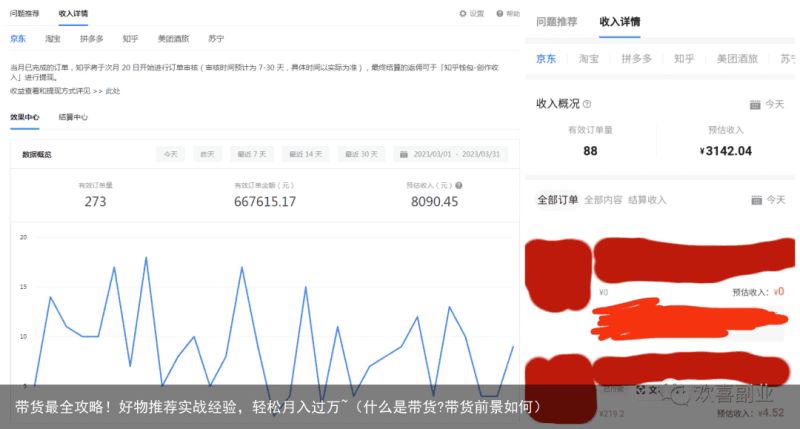Click the order count 88
The image size is (800, 429).
tap(590, 151)
